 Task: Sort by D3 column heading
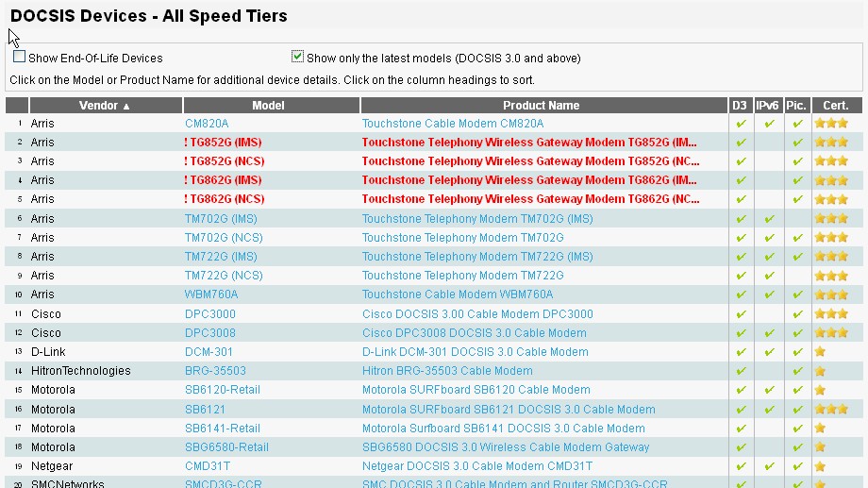point(740,105)
